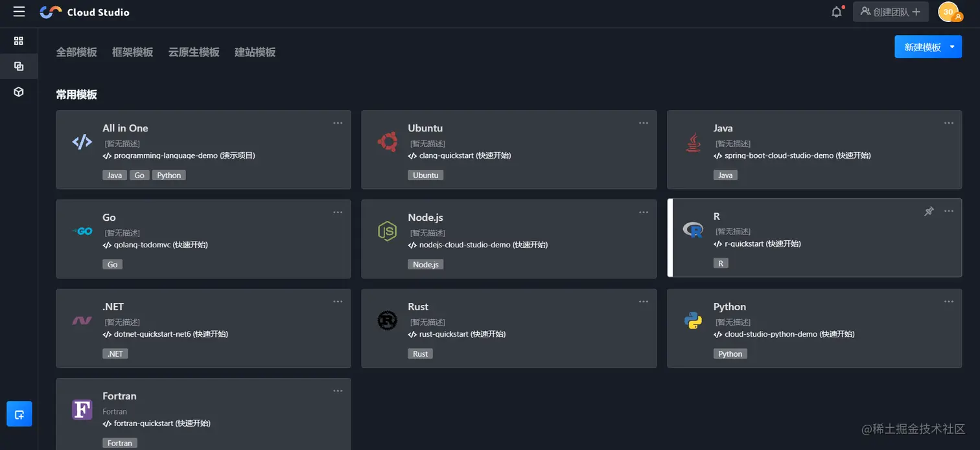Screen dimensions: 980x450
Task: Open the hamburger menu icon
Action: point(19,12)
